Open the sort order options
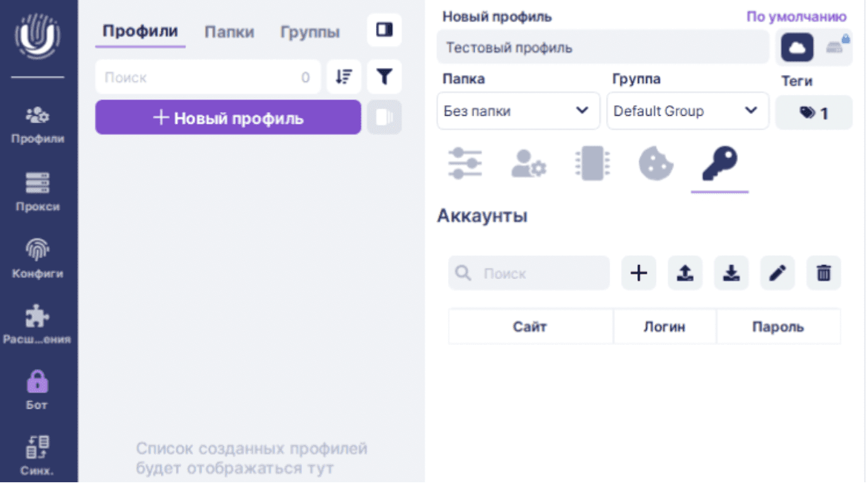Viewport: 868px width, 483px height. coord(343,76)
